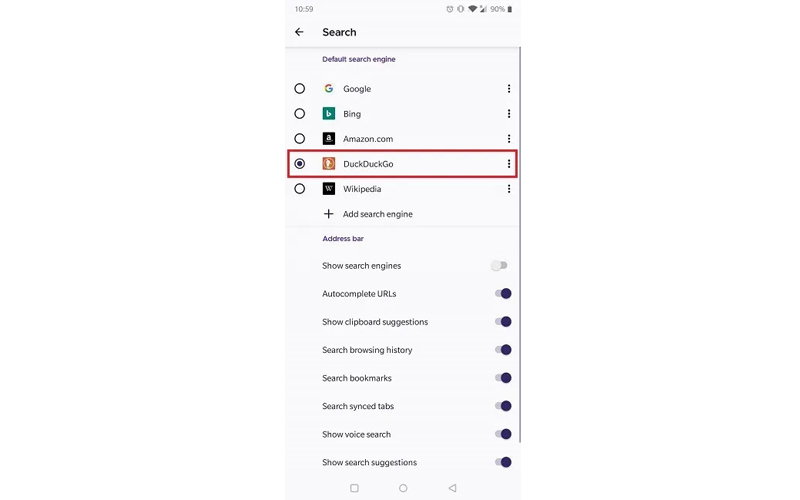Click the Wikipedia logo icon

click(328, 189)
